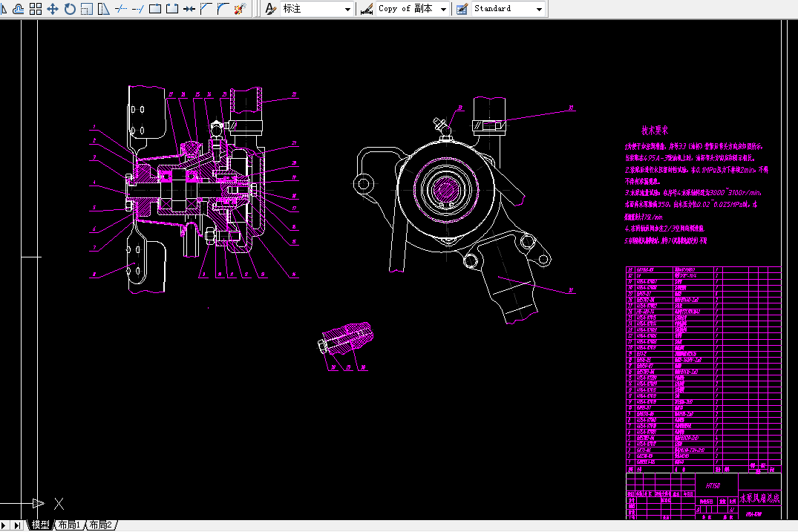Select the Stretch tool
798x532 pixels.
click(x=104, y=9)
